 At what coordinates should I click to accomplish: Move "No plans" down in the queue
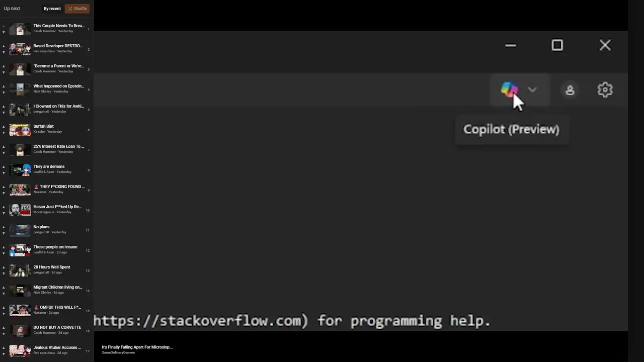coord(4,233)
